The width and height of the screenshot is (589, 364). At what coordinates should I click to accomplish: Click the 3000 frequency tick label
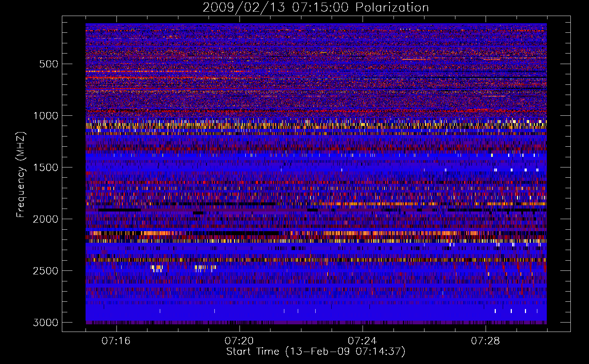[x=46, y=323]
